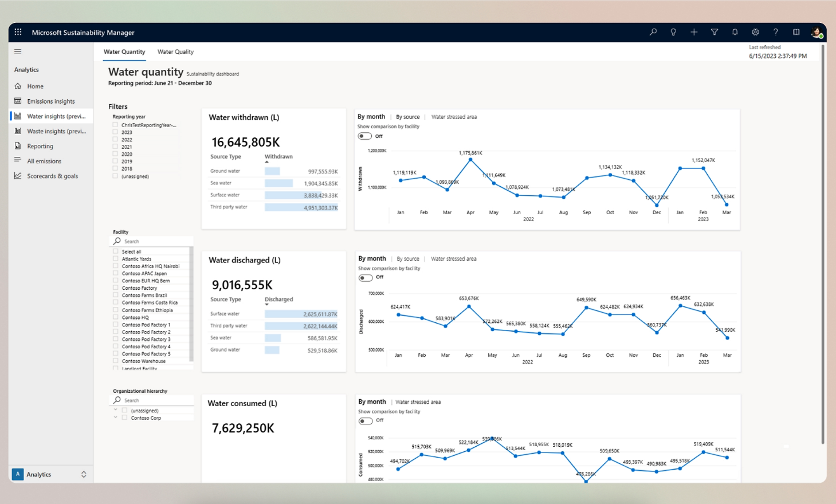This screenshot has height=504, width=836.
Task: Select By source in Water withdrawn chart
Action: 408,117
